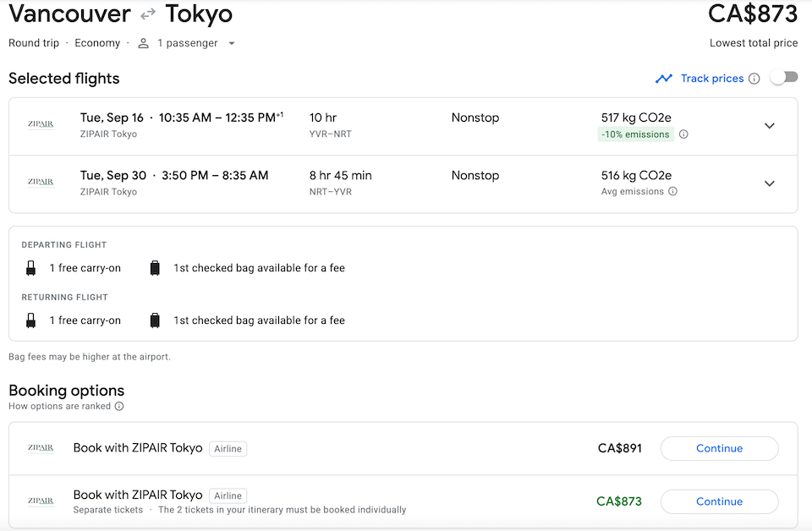Select the 'Tue, Sep 16 · 10:35 AM – 12:35 PM' text
812x531 pixels.
click(181, 118)
